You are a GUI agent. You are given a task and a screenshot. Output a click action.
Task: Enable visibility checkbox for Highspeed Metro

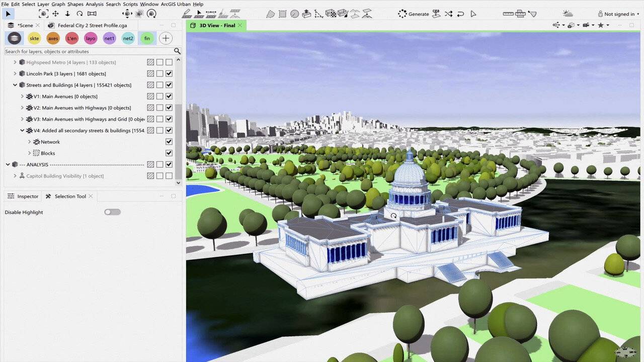coord(169,62)
